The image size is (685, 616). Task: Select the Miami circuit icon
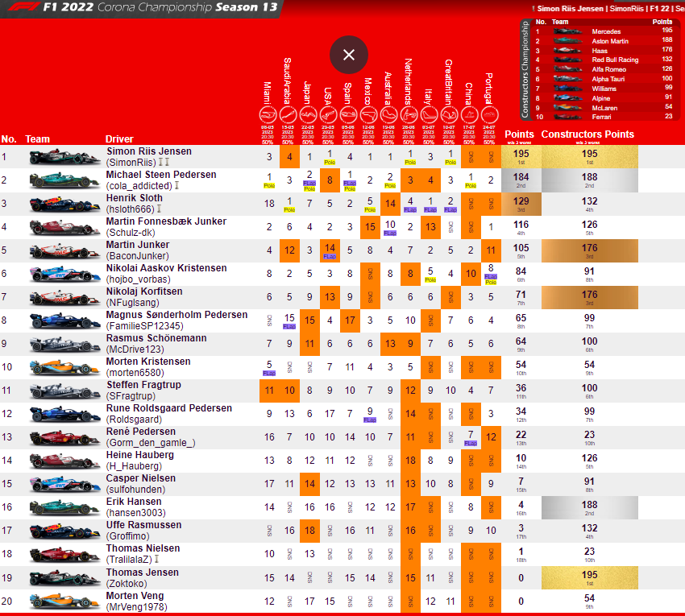(268, 116)
